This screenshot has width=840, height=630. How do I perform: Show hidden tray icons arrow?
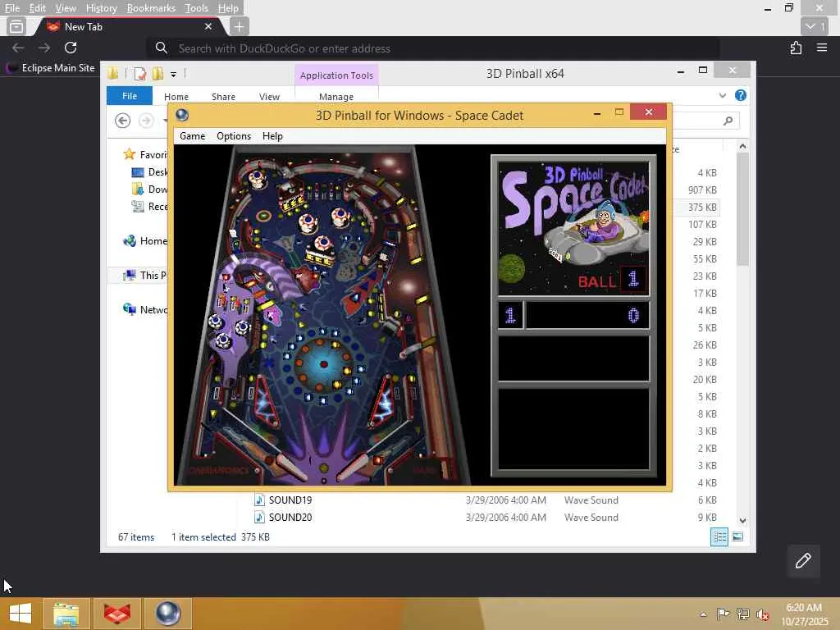703,614
